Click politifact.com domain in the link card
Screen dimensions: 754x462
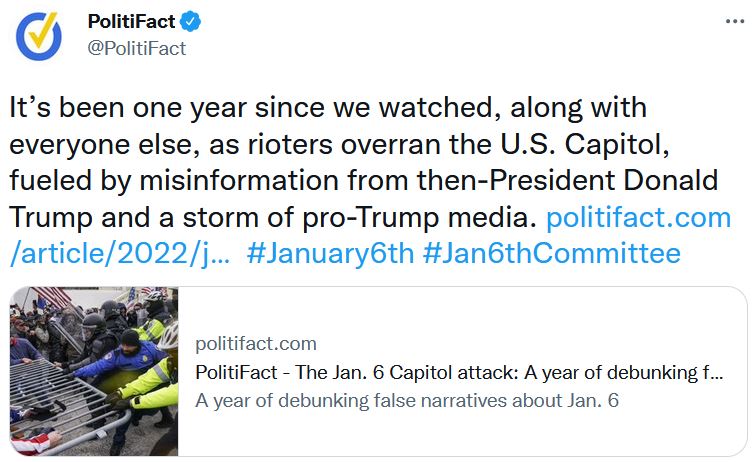pyautogui.click(x=256, y=344)
